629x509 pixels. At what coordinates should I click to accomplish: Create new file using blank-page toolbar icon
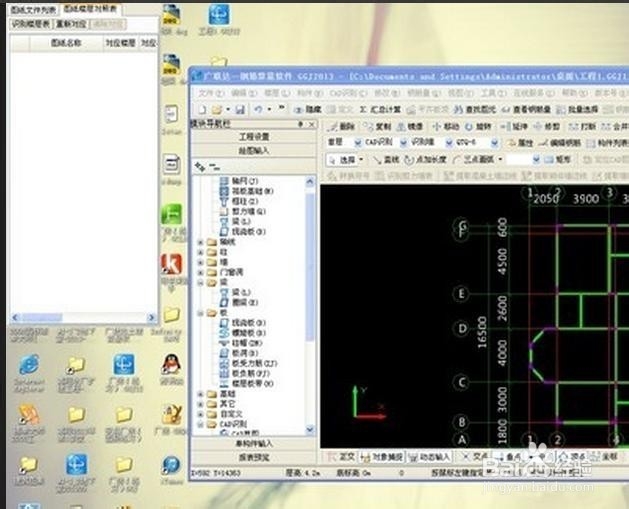pyautogui.click(x=203, y=109)
